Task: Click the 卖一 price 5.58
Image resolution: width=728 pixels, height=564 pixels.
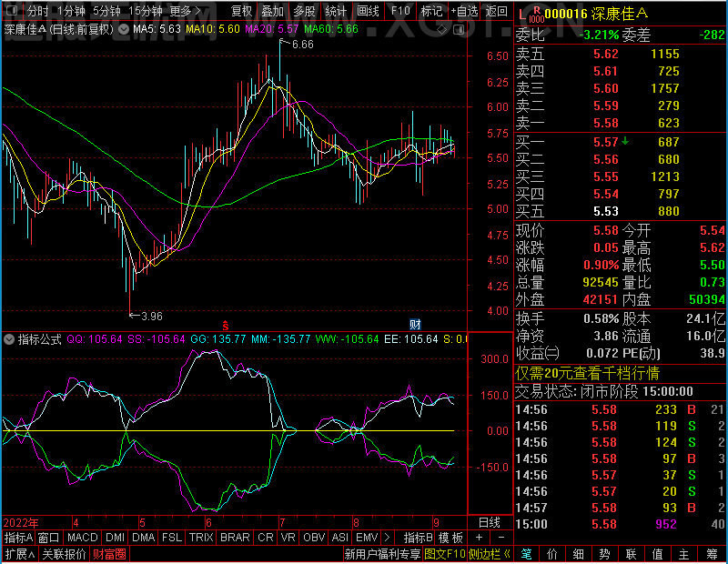Action: point(605,123)
